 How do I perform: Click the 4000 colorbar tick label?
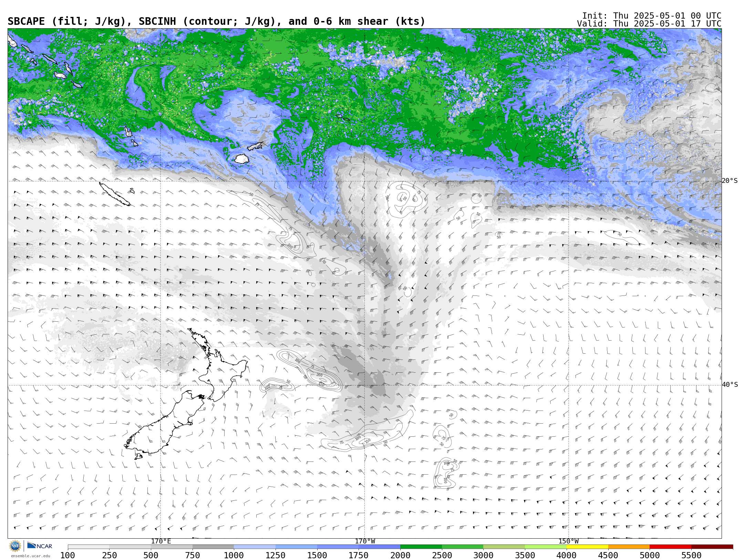[x=567, y=556]
